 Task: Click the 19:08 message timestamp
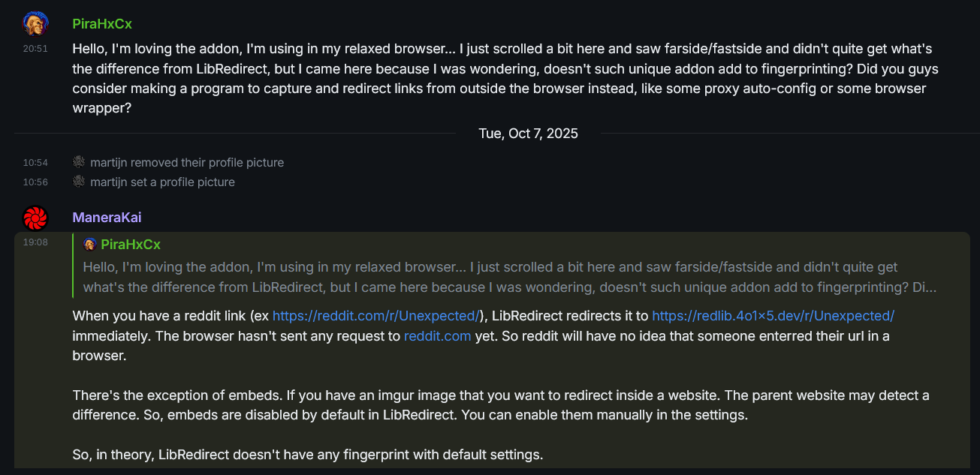[35, 242]
